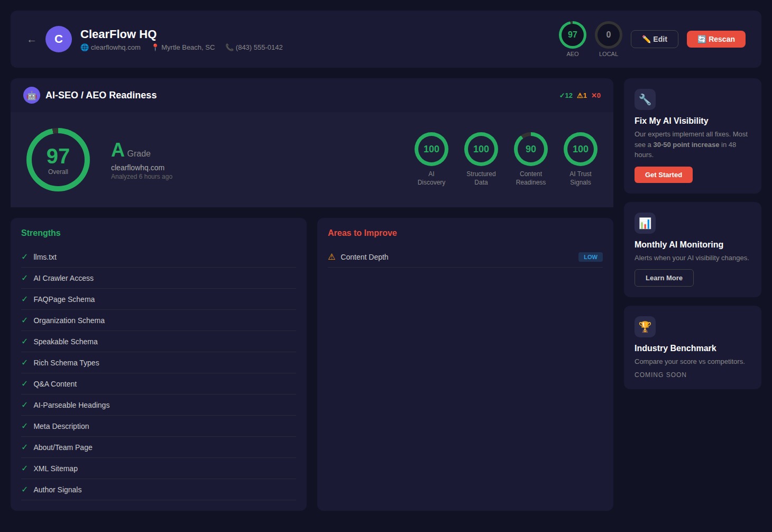
Task: Select the llms.txt strength item
Action: [x=45, y=257]
